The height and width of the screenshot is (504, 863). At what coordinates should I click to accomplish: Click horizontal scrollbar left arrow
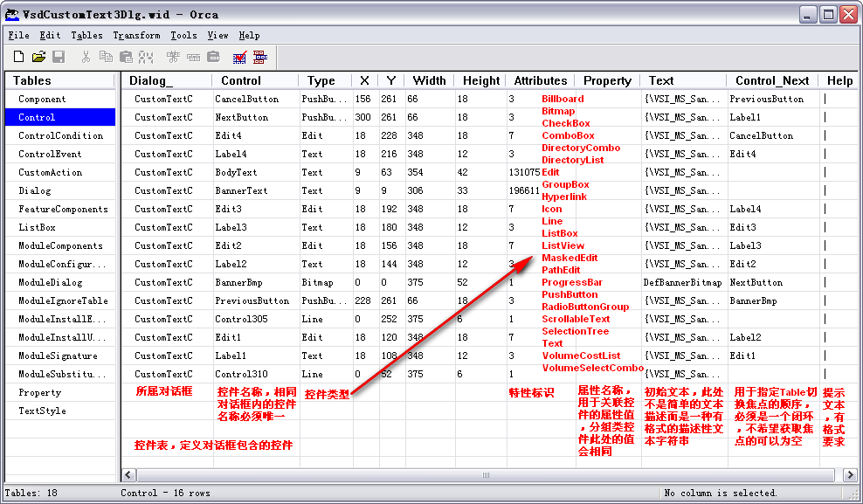(x=128, y=475)
